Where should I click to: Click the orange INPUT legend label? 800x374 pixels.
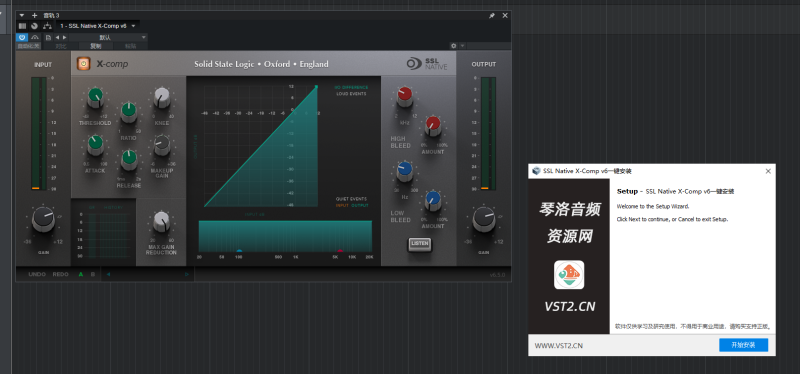pyautogui.click(x=342, y=206)
